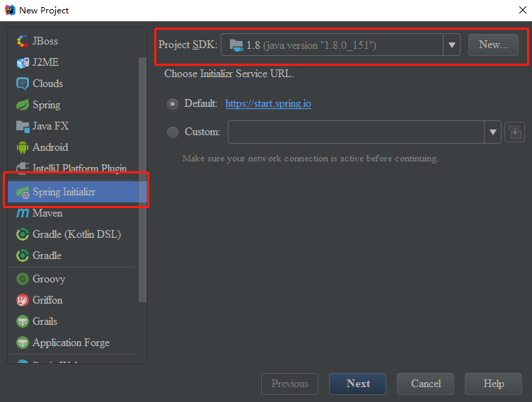This screenshot has height=402, width=532.
Task: Click the Maven m icon
Action: [23, 213]
